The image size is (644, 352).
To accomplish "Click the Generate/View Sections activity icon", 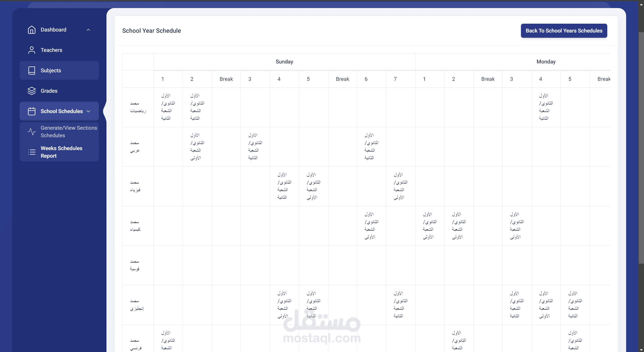I will [32, 132].
